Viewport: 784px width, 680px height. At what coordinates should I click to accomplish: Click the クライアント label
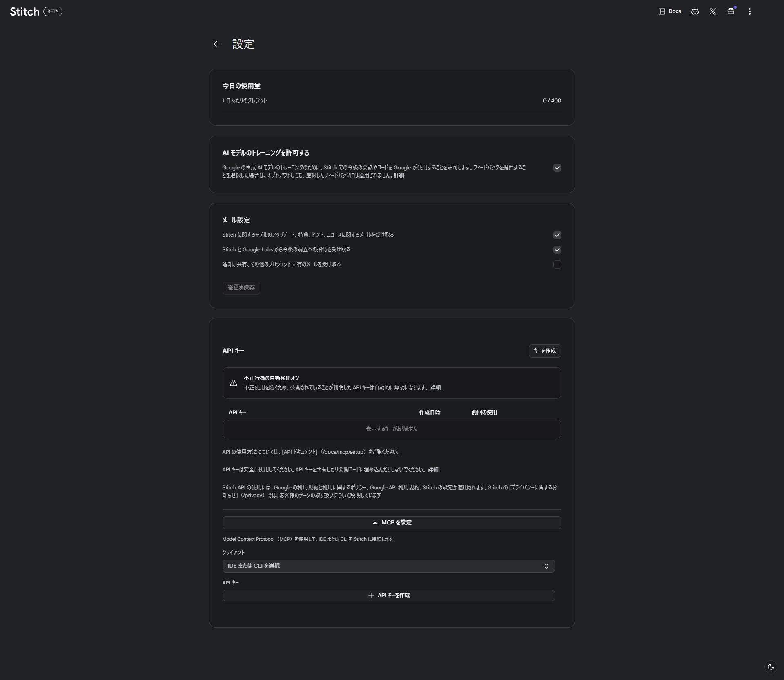coord(234,553)
